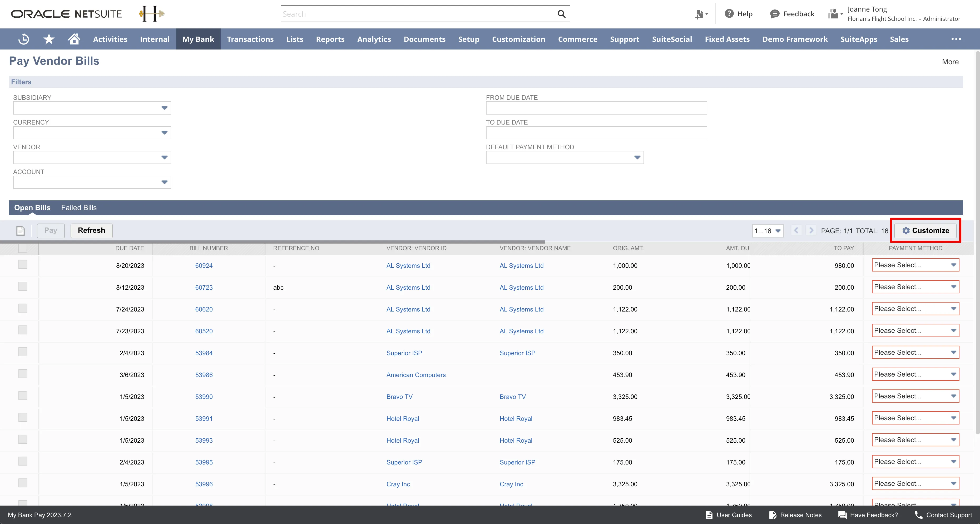Open the 1...16 page range dropdown
Screen dimensions: 980x524
pyautogui.click(x=768, y=231)
